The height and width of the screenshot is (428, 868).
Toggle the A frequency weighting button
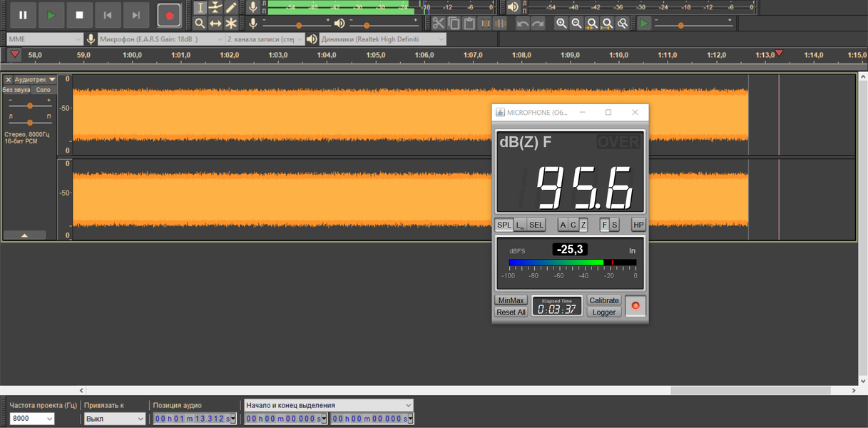tap(563, 225)
